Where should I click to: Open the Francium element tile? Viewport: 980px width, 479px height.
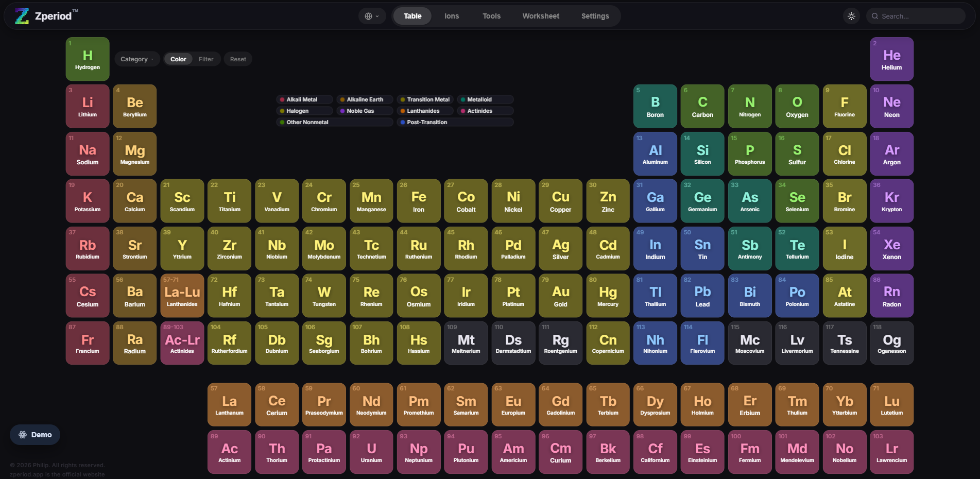click(88, 343)
